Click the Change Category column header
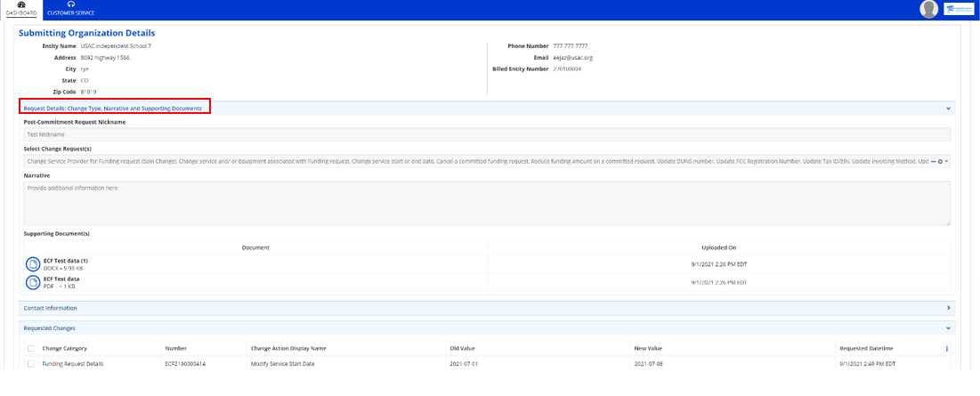The image size is (980, 396). click(64, 349)
